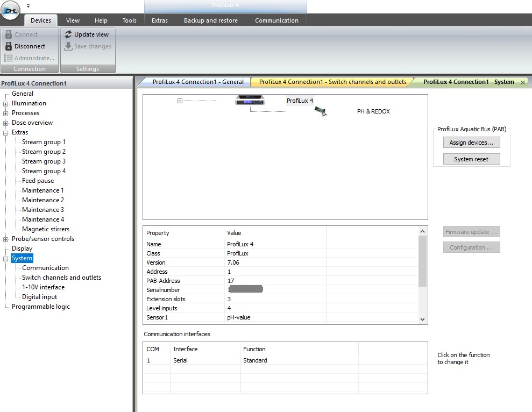Expand Probe/sensor controls tree node

point(5,239)
